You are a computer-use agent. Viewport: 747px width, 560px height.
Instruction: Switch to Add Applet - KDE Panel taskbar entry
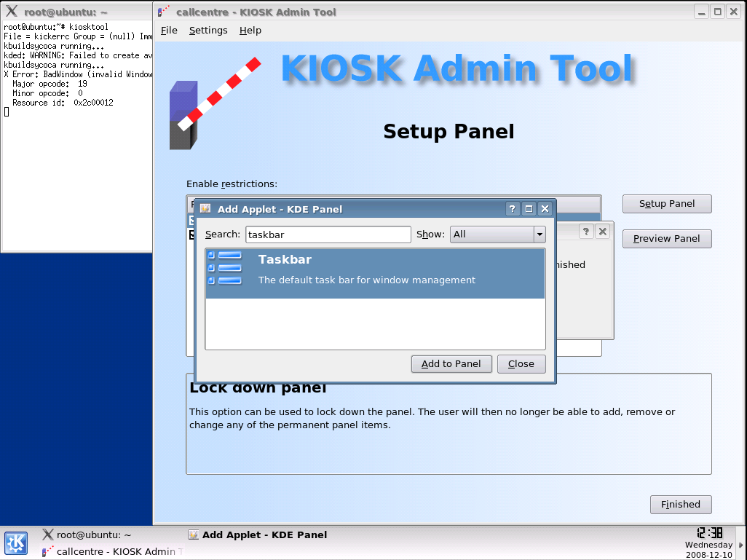click(x=258, y=535)
